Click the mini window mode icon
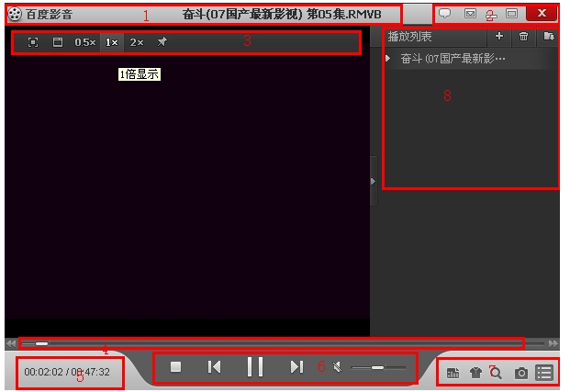The image size is (570, 392). [57, 42]
